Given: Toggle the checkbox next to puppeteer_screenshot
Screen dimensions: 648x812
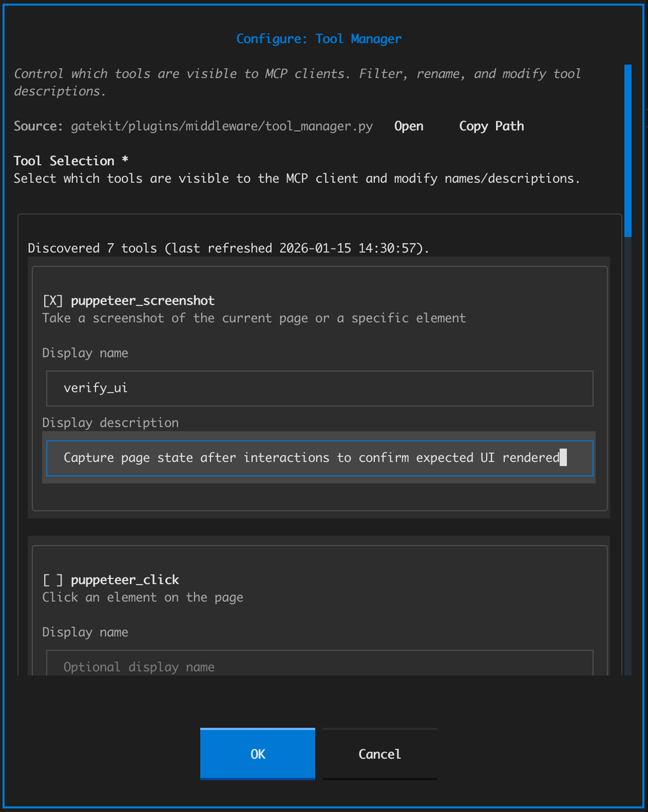Looking at the screenshot, I should click(x=53, y=300).
